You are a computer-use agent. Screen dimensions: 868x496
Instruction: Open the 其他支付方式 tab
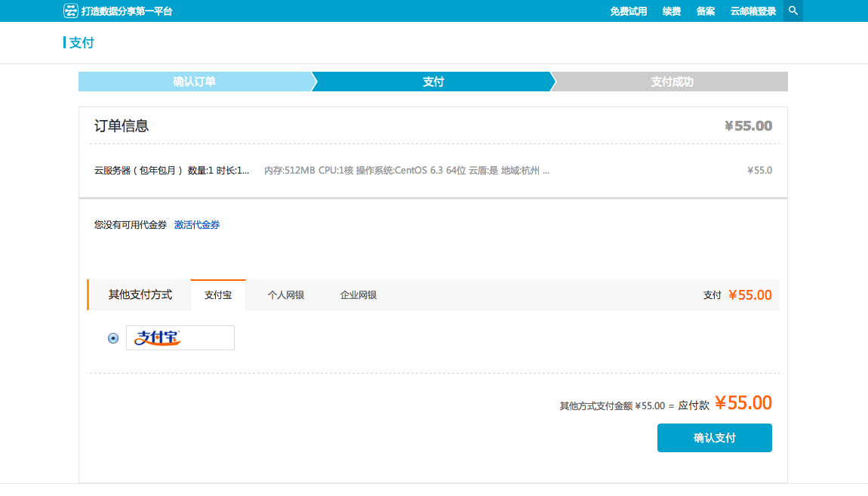pos(140,294)
